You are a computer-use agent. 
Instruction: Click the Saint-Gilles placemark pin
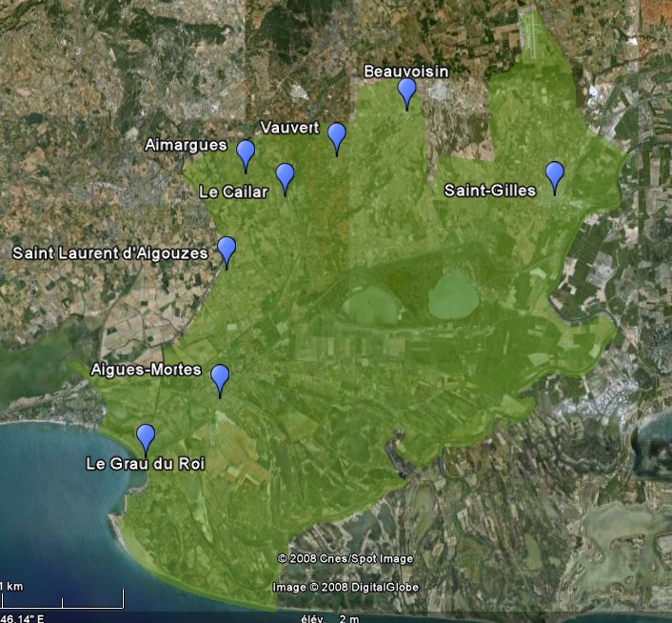click(x=554, y=174)
